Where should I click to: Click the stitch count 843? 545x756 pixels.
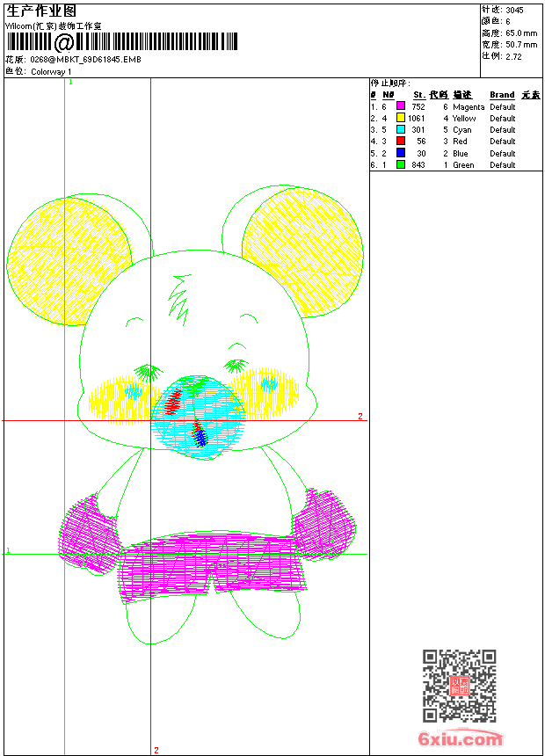click(x=418, y=165)
